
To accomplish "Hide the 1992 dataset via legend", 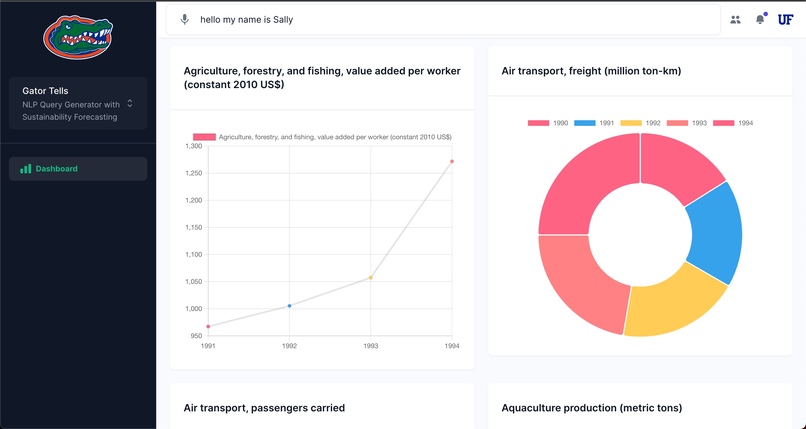I will [x=641, y=123].
